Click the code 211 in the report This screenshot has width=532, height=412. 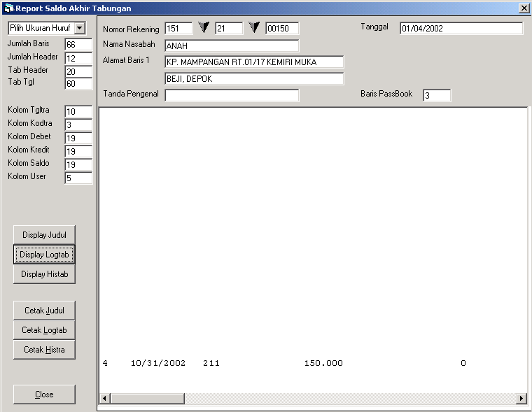point(211,363)
